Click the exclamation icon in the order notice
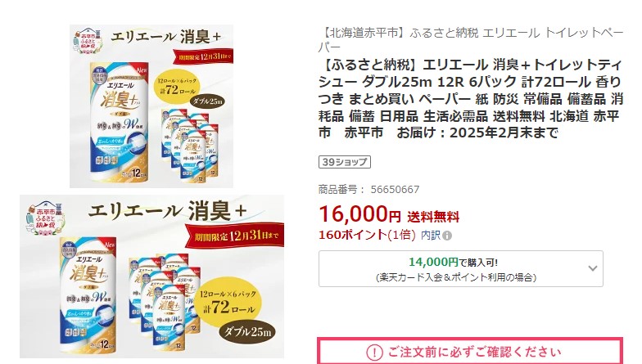 [373, 352]
